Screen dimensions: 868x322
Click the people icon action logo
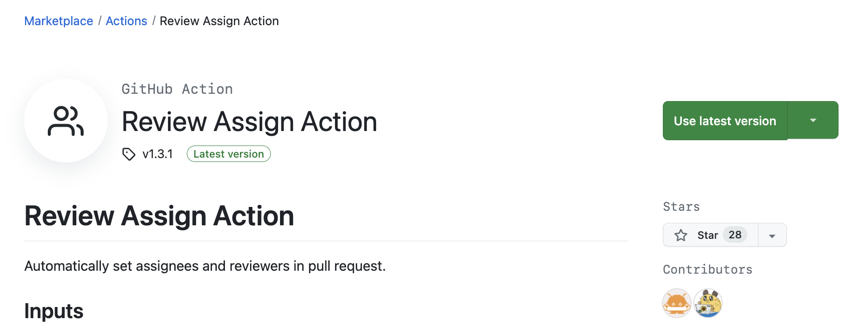coord(66,120)
